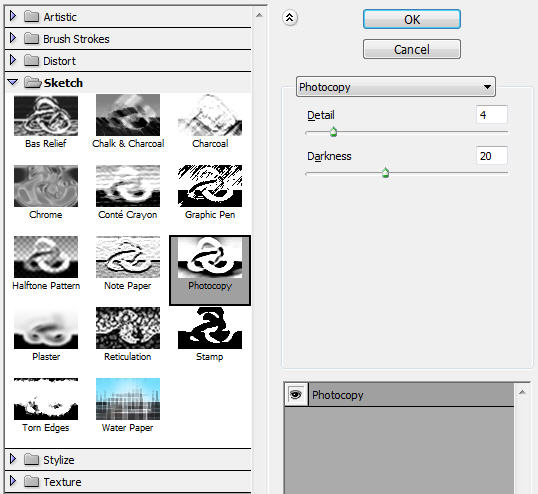Click the Brush Strokes folder icon

click(31, 38)
